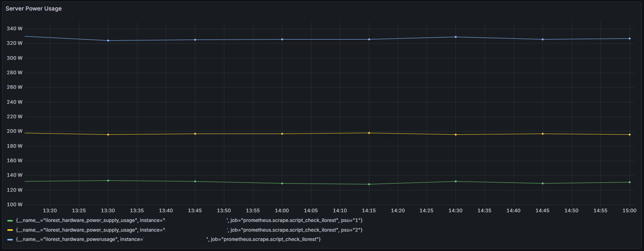Click the 13:20 label on time axis
The width and height of the screenshot is (644, 251).
pyautogui.click(x=50, y=211)
